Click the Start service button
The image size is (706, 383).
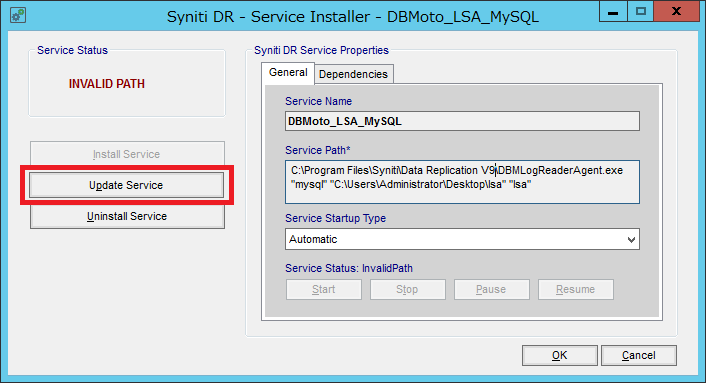[x=324, y=289]
